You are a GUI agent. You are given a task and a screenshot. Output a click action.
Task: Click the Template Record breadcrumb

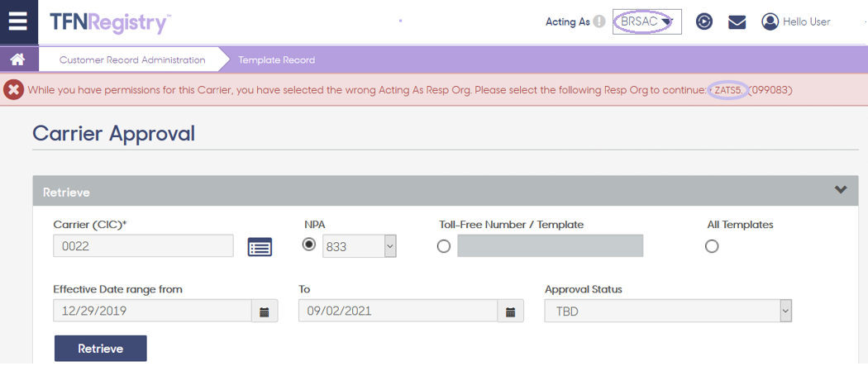[x=277, y=59]
